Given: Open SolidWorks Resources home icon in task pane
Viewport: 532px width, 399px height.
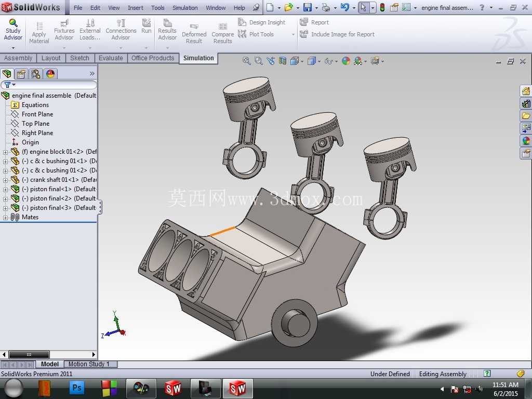Looking at the screenshot, I should 526,91.
